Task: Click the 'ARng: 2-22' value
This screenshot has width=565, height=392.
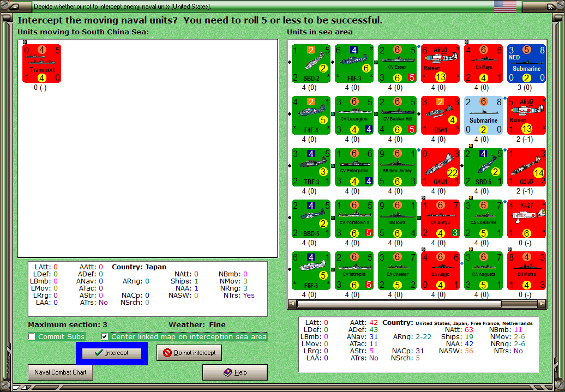Action: tap(412, 337)
